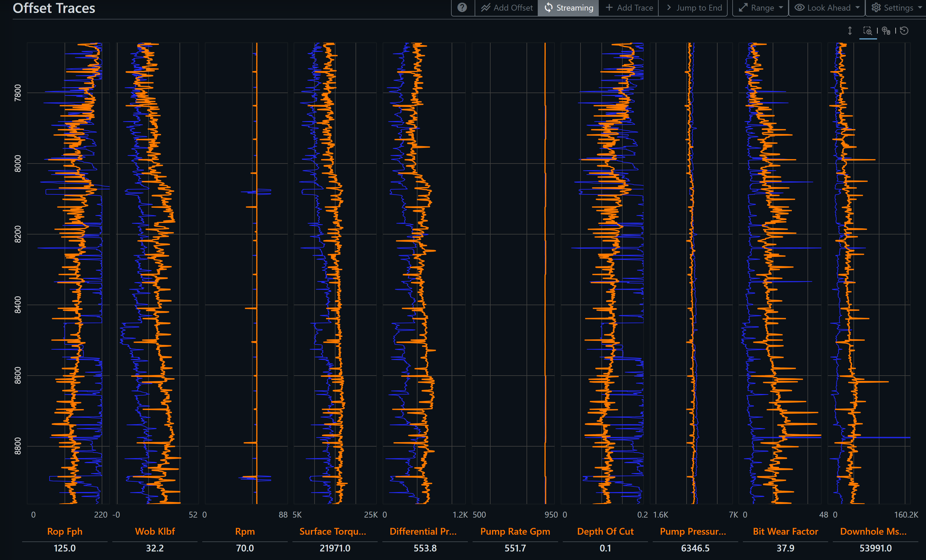Click the torque value 21971.0

pos(335,548)
